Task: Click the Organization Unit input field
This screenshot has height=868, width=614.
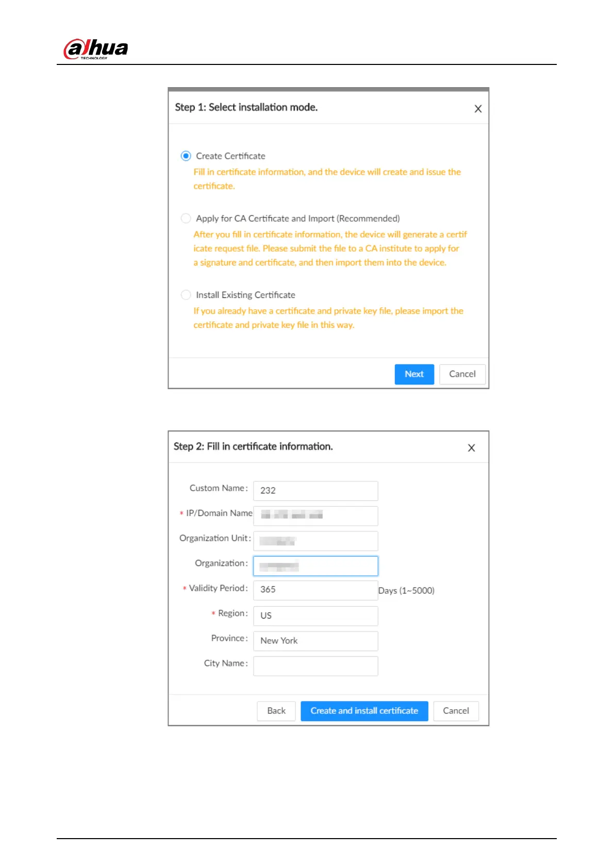Action: [x=316, y=541]
